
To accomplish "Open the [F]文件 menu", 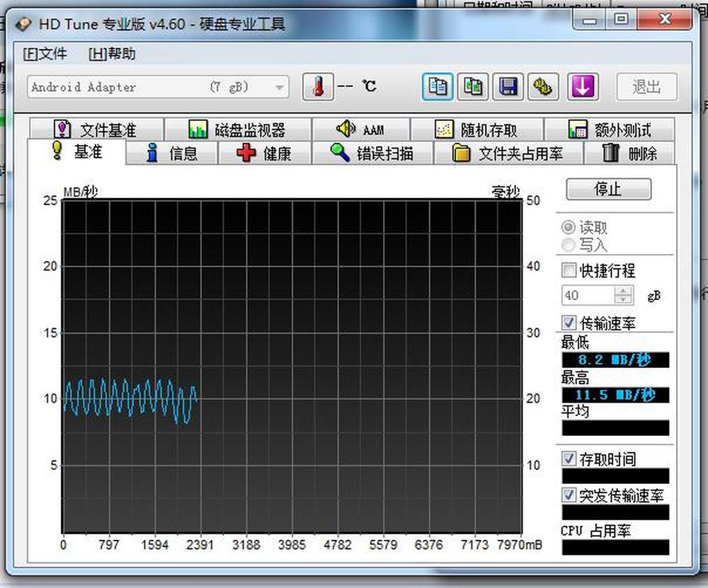I will pyautogui.click(x=45, y=54).
